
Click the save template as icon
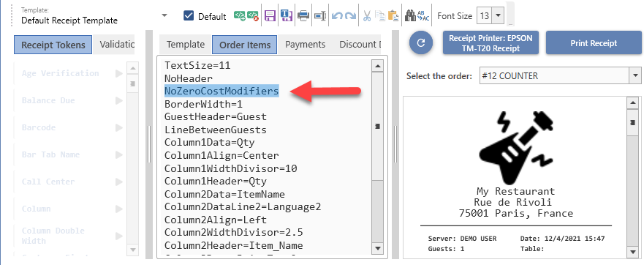coord(286,16)
